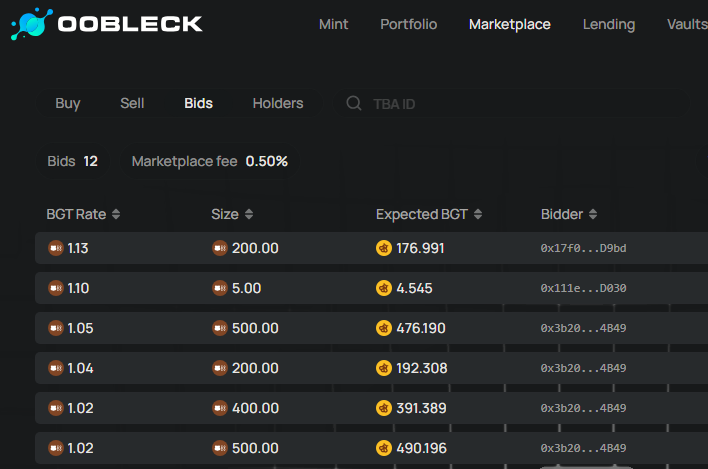Open bidder address 0x17f0...D9bd

[583, 248]
